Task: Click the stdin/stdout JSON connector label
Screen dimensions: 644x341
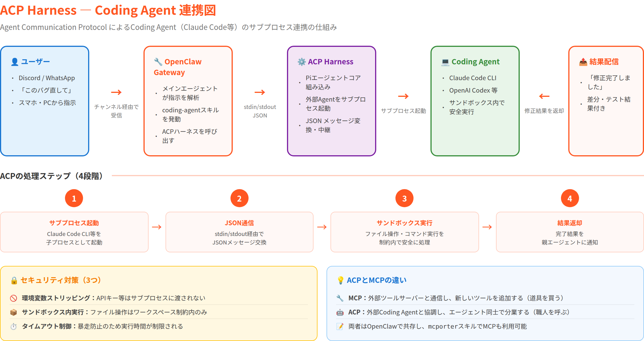Action: [x=260, y=111]
